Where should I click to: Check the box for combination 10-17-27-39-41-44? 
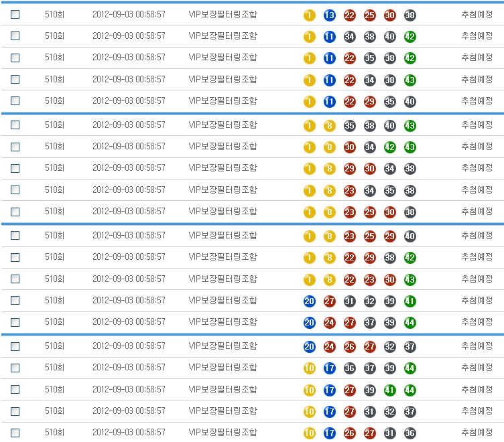point(15,390)
